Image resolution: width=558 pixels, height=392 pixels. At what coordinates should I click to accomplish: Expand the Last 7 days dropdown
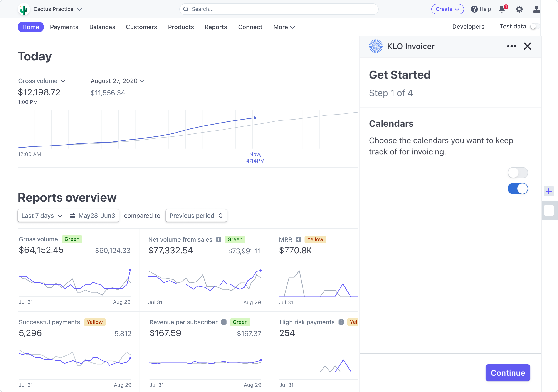pos(42,216)
